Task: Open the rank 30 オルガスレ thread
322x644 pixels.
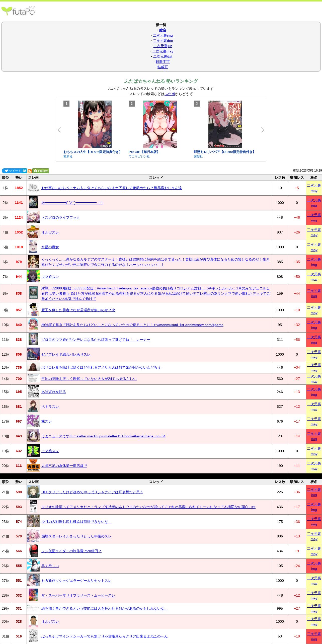Action: (x=50, y=621)
